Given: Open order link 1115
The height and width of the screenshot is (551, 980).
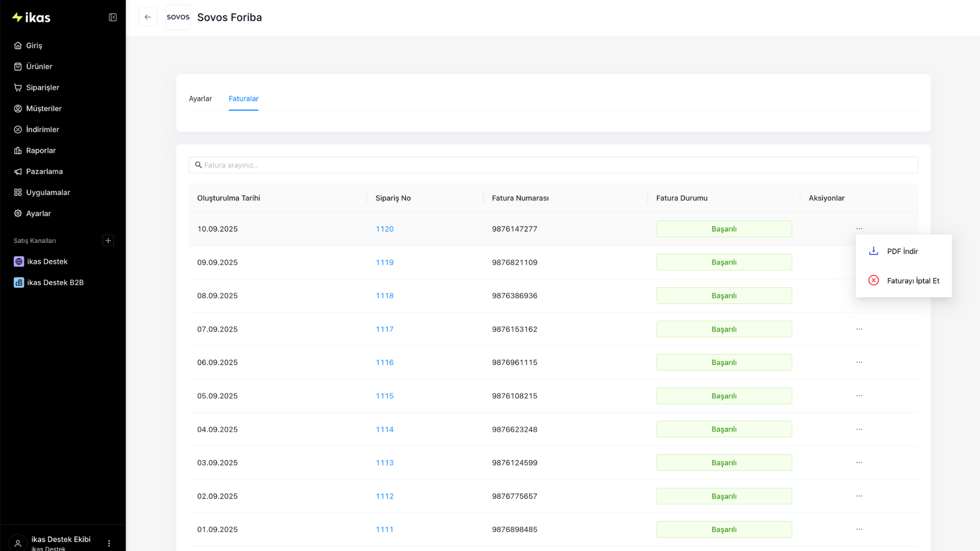Looking at the screenshot, I should [x=385, y=396].
